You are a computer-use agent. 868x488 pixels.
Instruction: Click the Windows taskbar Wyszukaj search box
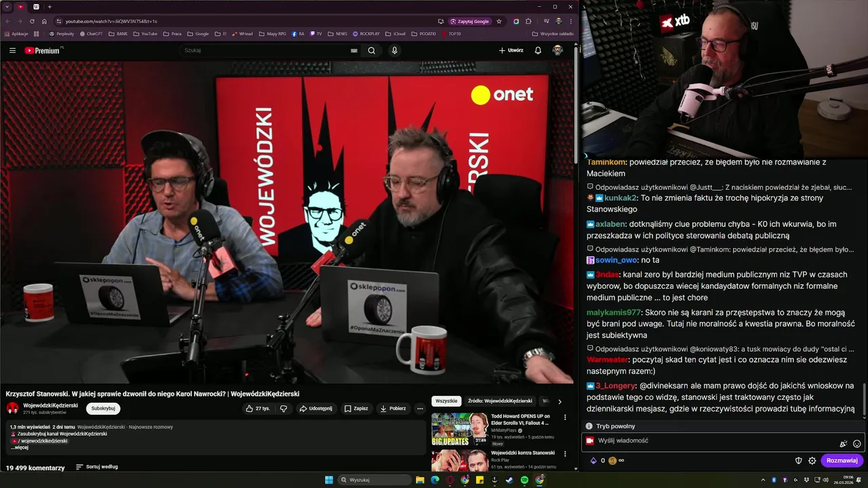point(374,480)
